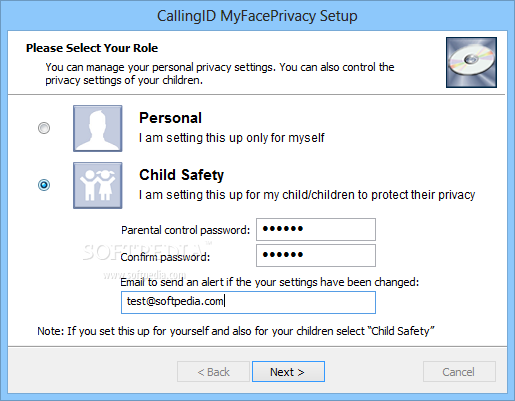Screen dimensions: 515x401
Task: Click the email alert address field
Action: coord(248,302)
